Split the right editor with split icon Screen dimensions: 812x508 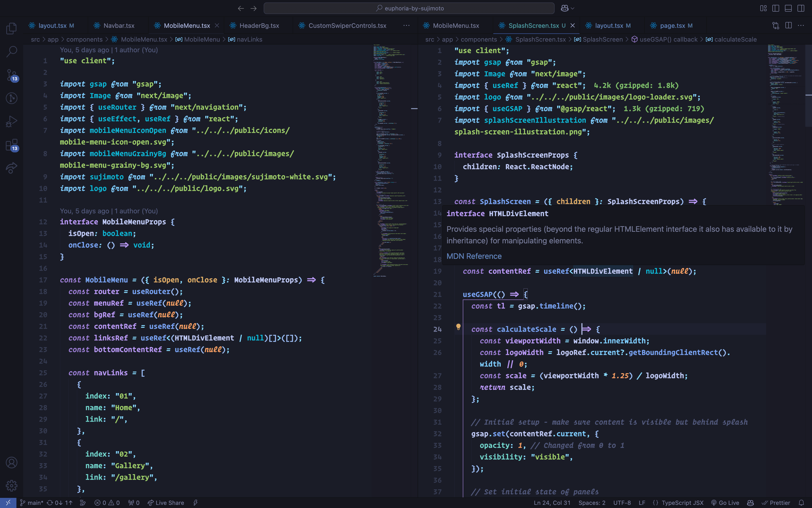coord(789,26)
